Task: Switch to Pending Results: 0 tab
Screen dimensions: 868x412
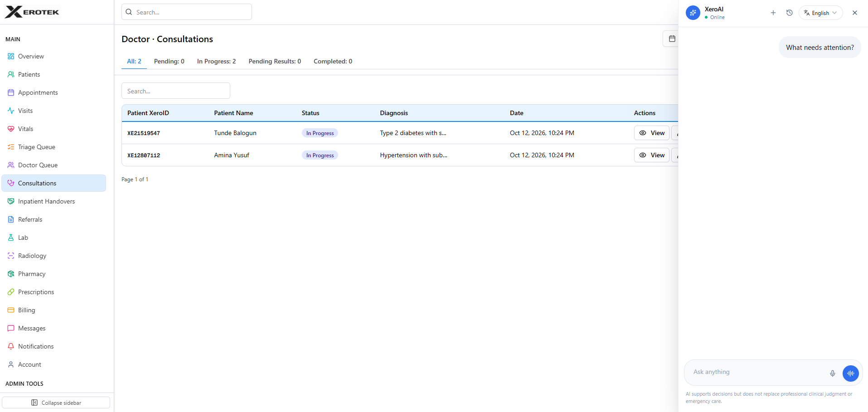Action: (x=275, y=61)
